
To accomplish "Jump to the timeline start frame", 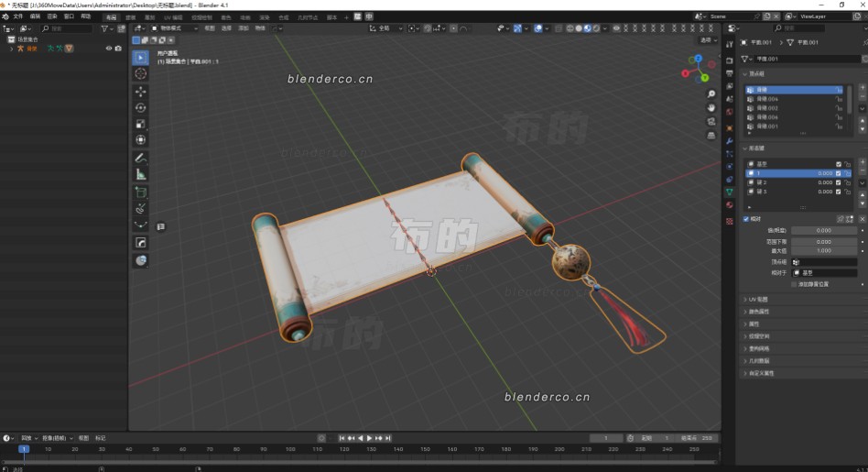I will [342, 438].
